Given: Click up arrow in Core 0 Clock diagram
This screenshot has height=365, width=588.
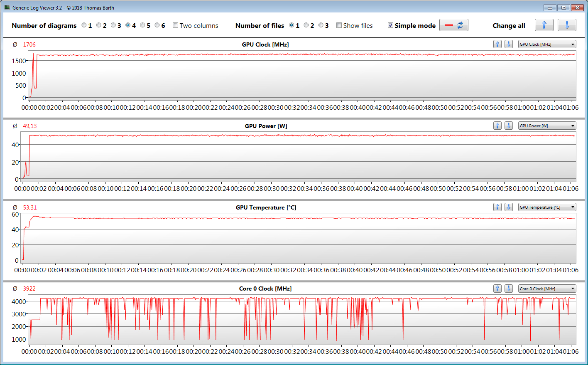Looking at the screenshot, I should point(497,289).
